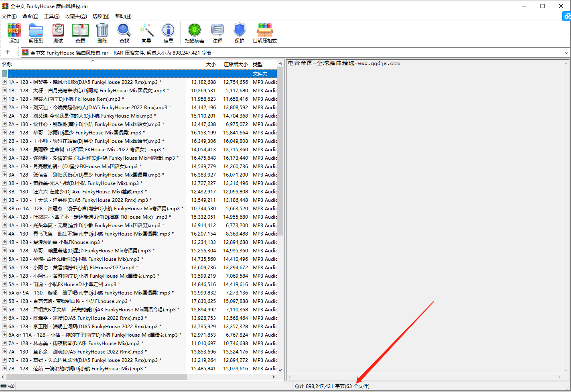The height and width of the screenshot is (392, 571).
Task: Run the Test (测试) archive tool
Action: [58, 33]
